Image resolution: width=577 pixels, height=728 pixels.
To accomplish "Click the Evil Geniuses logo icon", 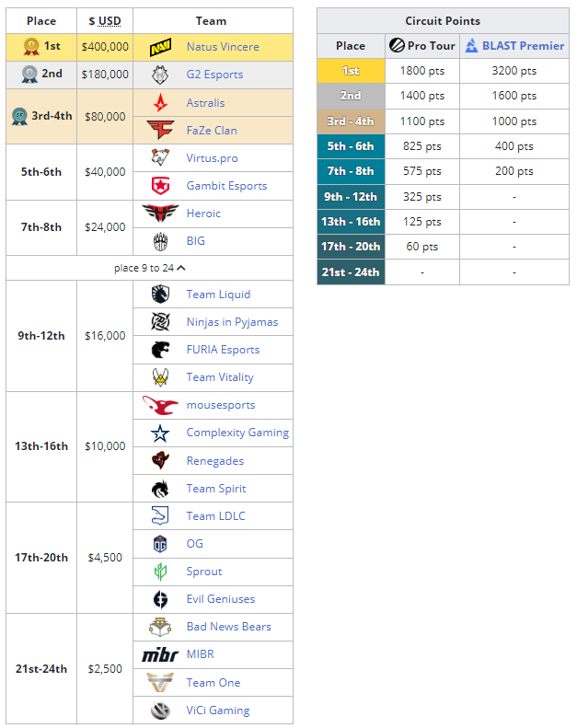I will point(161,599).
